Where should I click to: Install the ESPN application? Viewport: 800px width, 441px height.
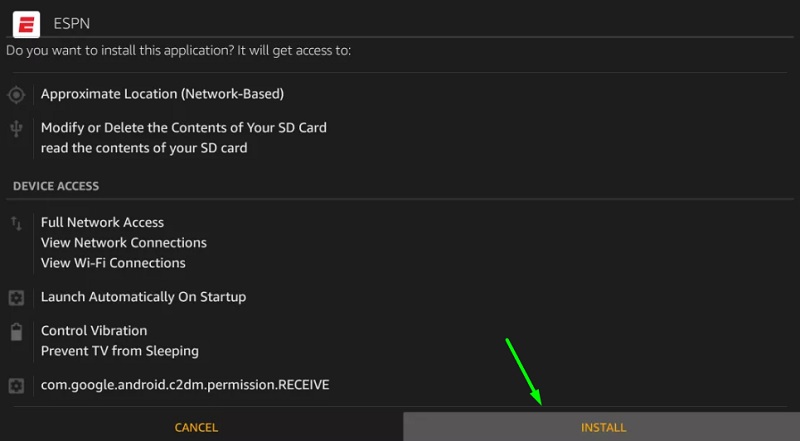[x=602, y=427]
